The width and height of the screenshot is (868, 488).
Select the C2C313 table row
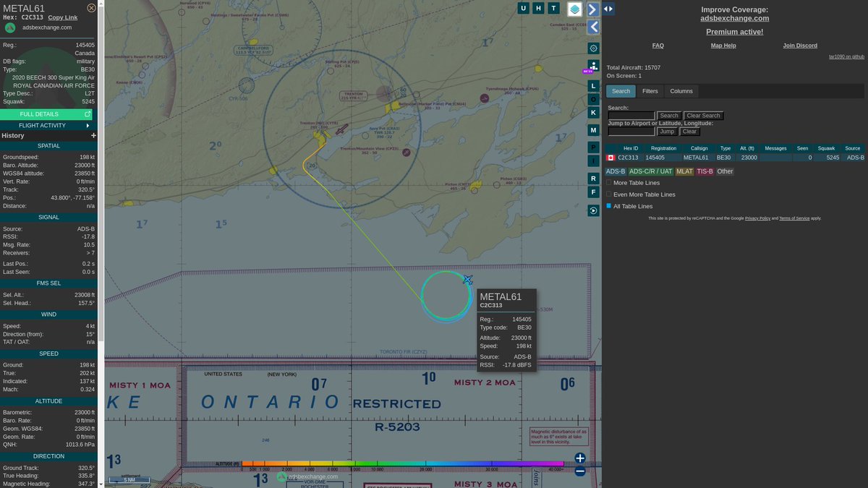[735, 157]
